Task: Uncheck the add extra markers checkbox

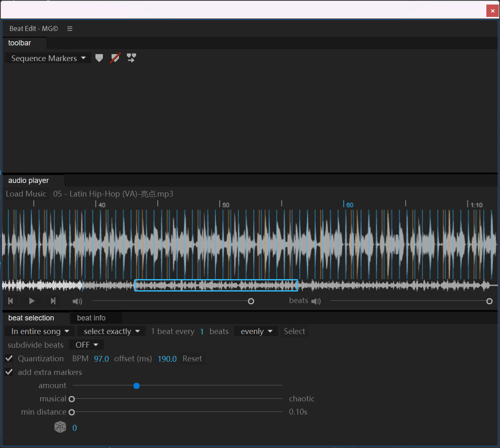Action: coord(9,372)
